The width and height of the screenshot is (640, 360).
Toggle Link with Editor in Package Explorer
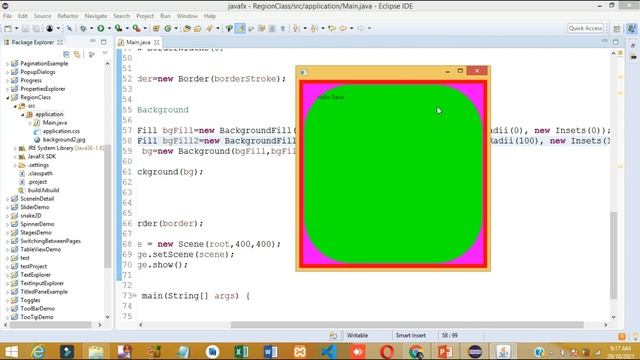point(77,54)
